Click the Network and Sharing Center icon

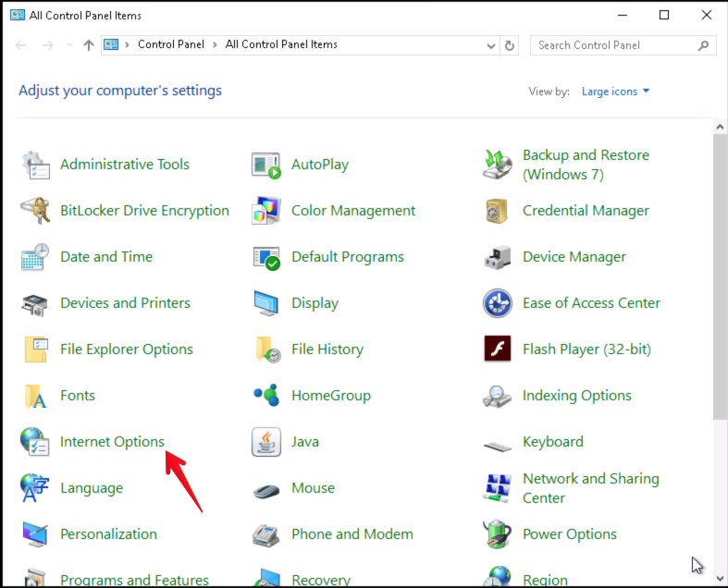pos(498,488)
